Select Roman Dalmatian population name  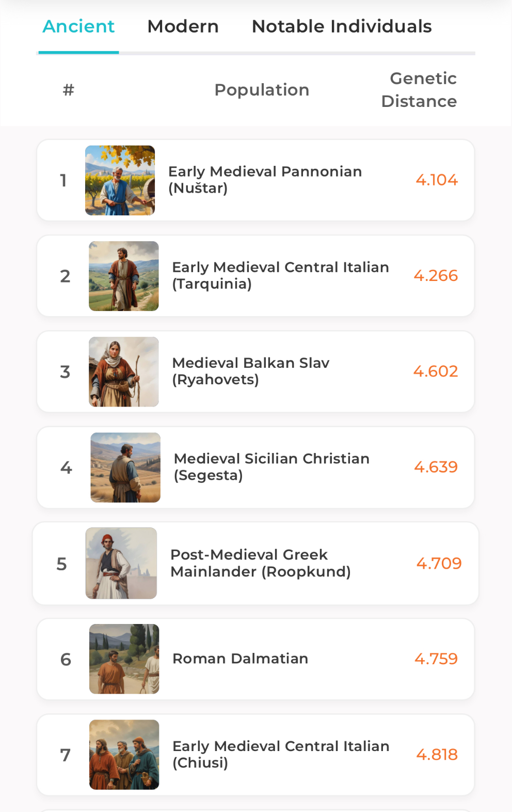point(240,659)
